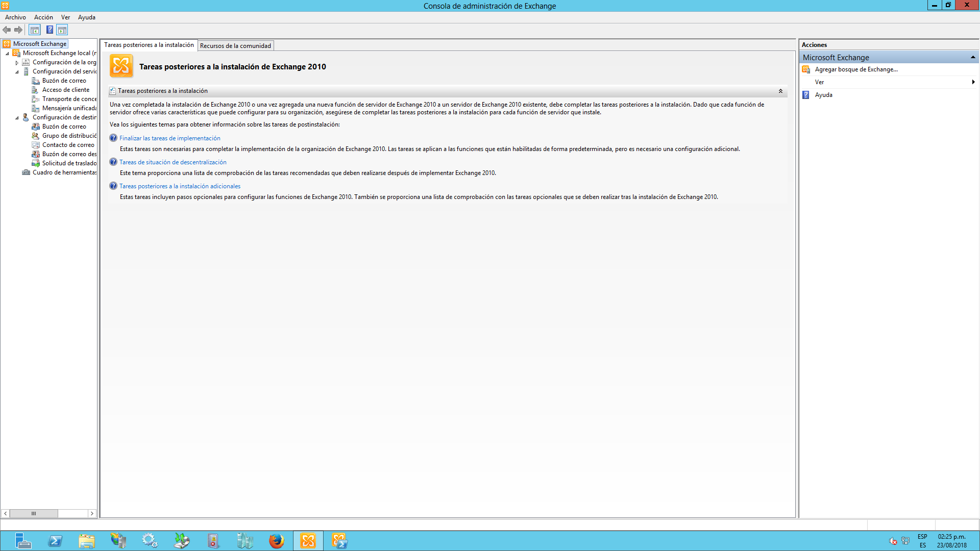
Task: Open Firefox from the taskbar
Action: 276,540
